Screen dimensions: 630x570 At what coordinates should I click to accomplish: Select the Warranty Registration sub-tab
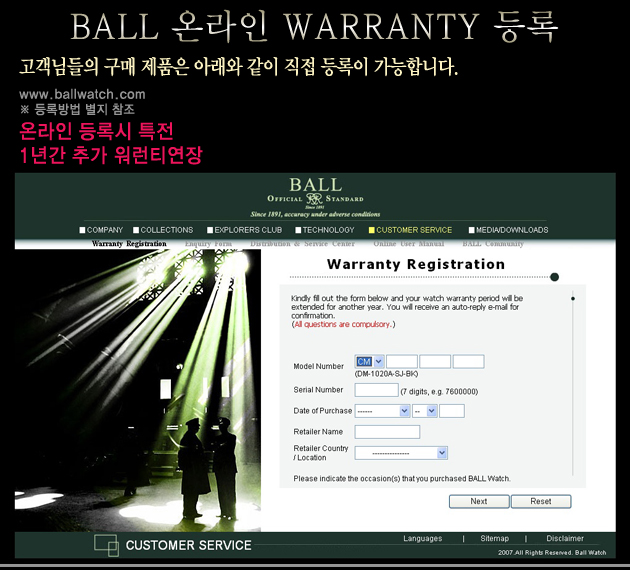point(129,243)
